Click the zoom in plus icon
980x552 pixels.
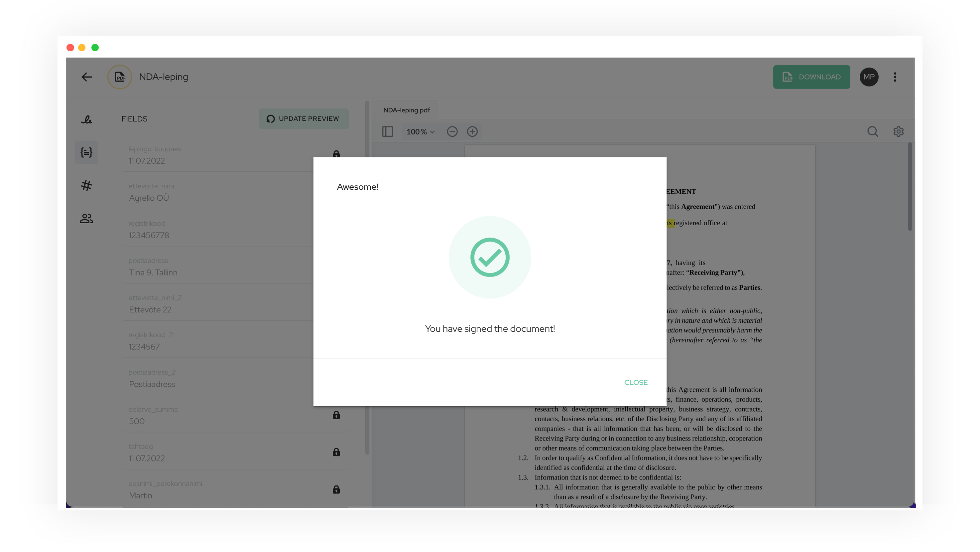pyautogui.click(x=472, y=132)
